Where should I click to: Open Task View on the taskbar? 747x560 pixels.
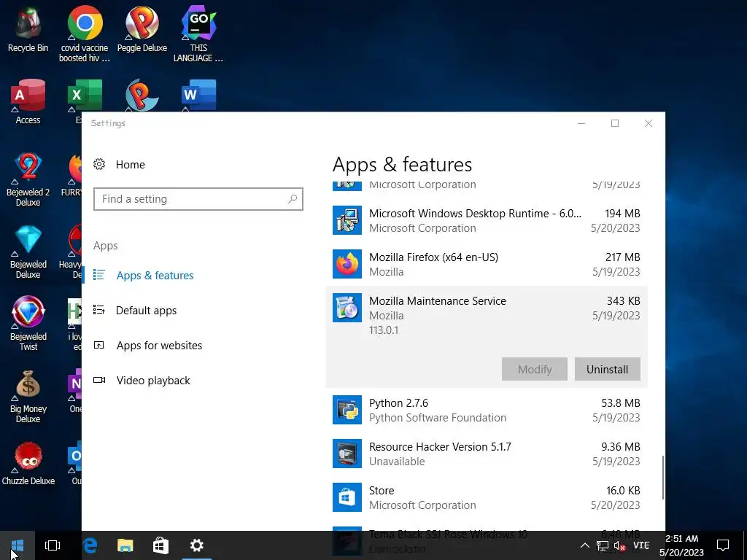(x=53, y=545)
